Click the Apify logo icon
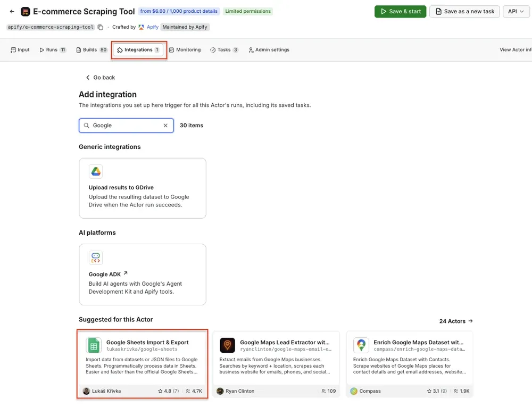 point(141,27)
